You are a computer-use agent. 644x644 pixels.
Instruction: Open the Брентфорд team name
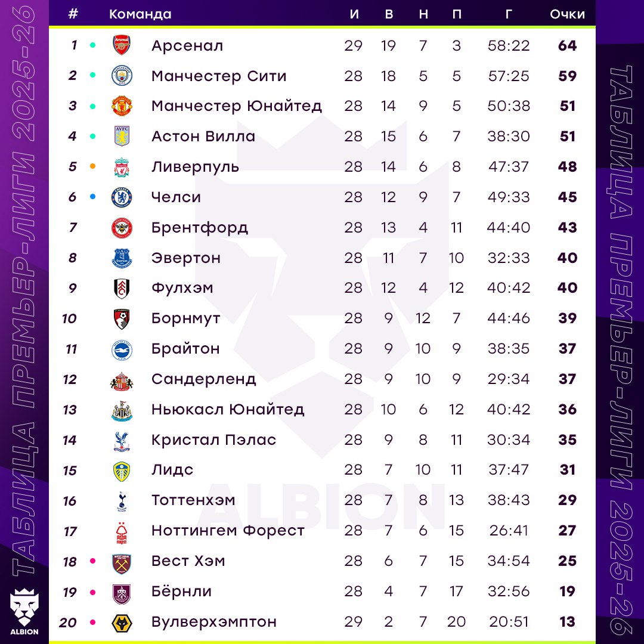(x=200, y=228)
